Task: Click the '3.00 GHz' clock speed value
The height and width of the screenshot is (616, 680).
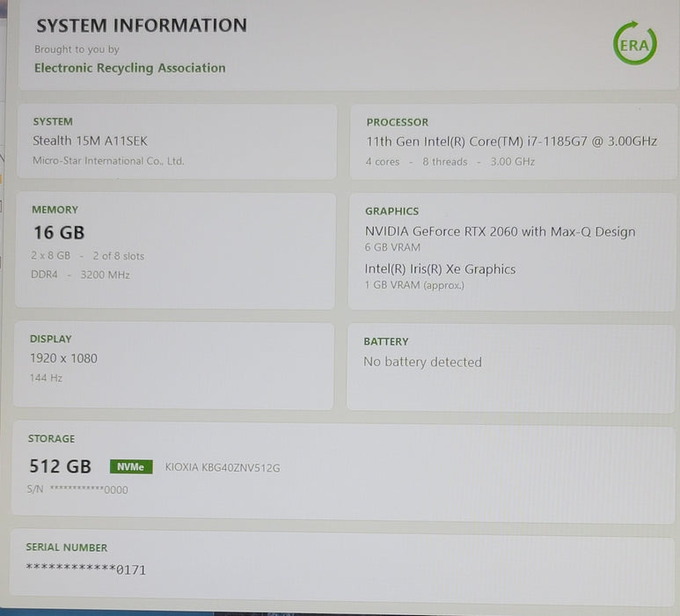Action: (x=513, y=162)
